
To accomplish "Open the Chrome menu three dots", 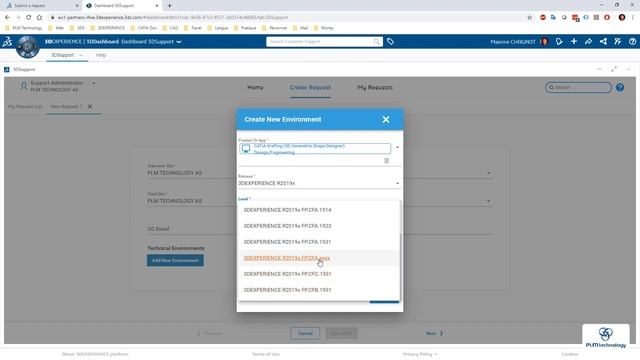I will (x=633, y=18).
